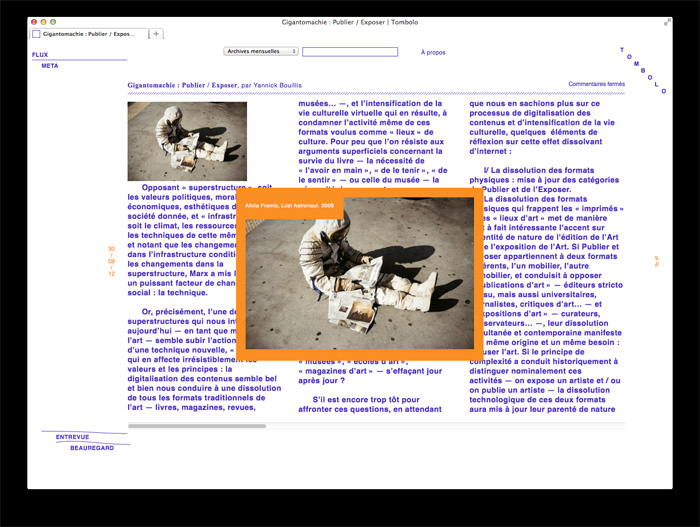Click the page favicon in the browser tab
Image resolution: width=700 pixels, height=527 pixels.
point(37,34)
